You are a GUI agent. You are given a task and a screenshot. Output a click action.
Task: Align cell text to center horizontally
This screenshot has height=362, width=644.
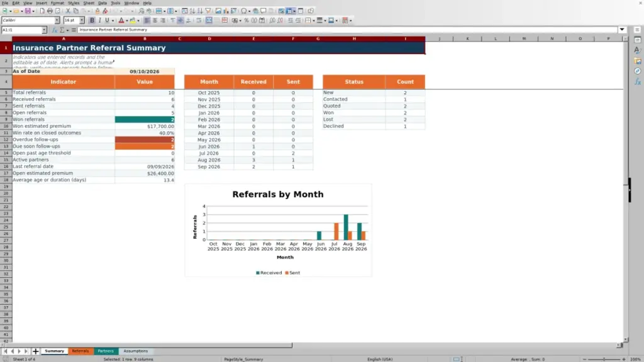pos(155,21)
